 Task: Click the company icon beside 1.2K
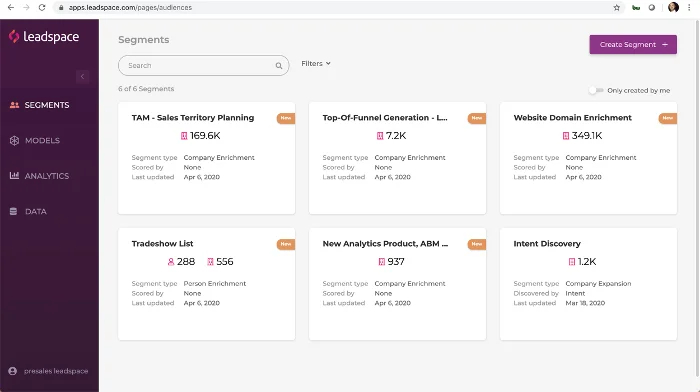click(571, 262)
